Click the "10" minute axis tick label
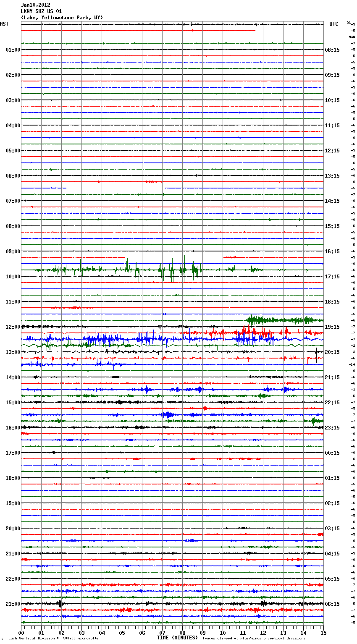 point(223,633)
